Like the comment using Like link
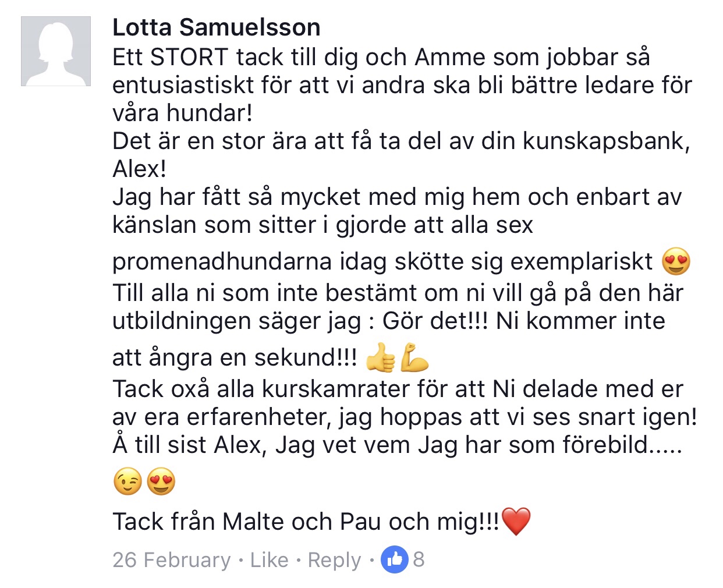Viewport: 723px width, 588px height. [x=269, y=560]
